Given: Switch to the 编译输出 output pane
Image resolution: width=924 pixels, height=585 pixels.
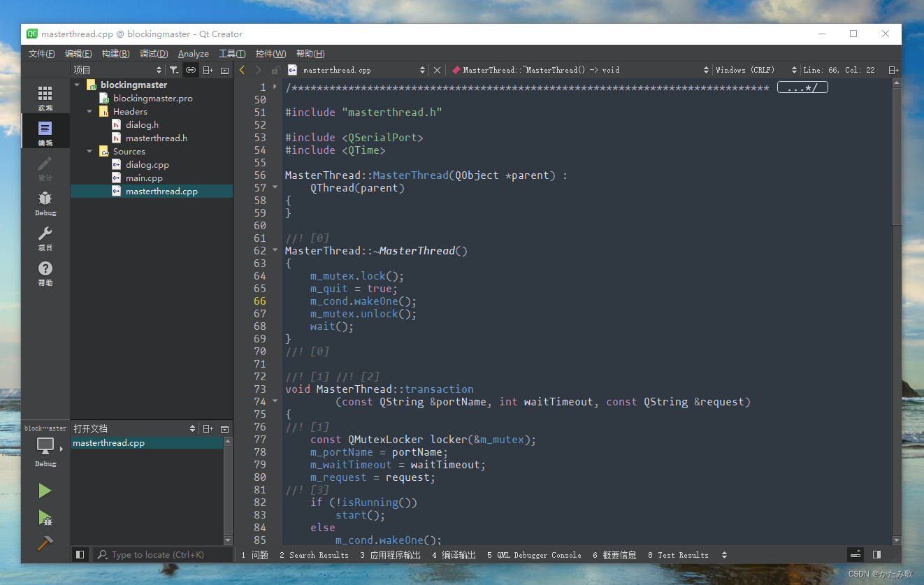Looking at the screenshot, I should (455, 554).
